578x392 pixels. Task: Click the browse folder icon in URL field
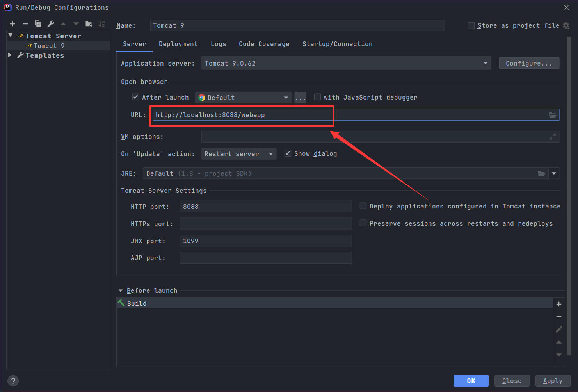pyautogui.click(x=553, y=115)
